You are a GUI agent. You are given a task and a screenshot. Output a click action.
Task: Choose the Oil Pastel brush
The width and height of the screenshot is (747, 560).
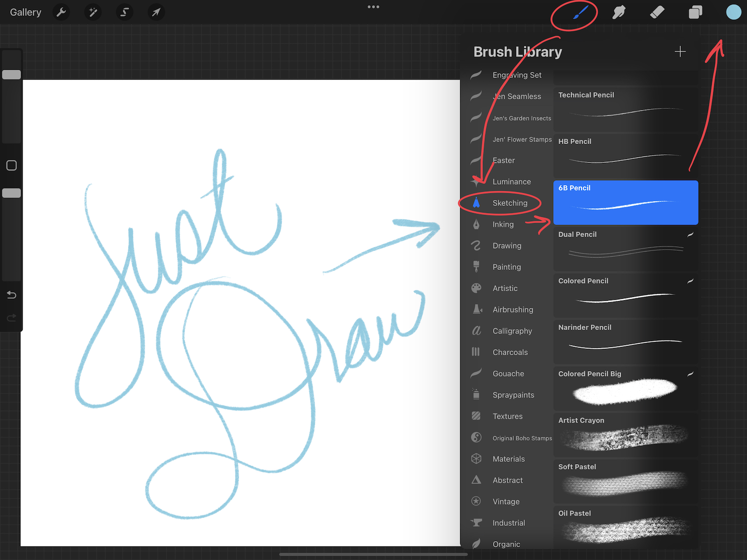(626, 528)
